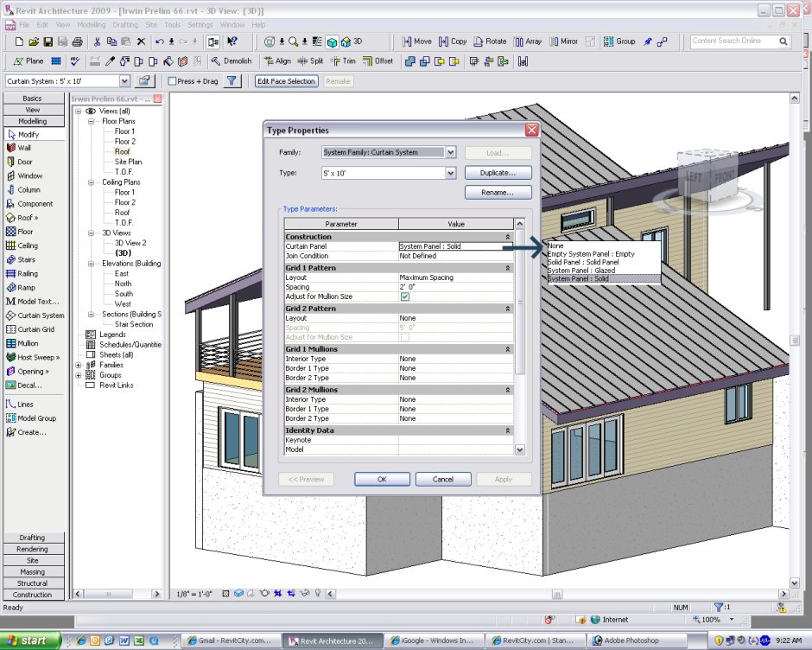
Task: Open the Settings menu
Action: tap(200, 25)
